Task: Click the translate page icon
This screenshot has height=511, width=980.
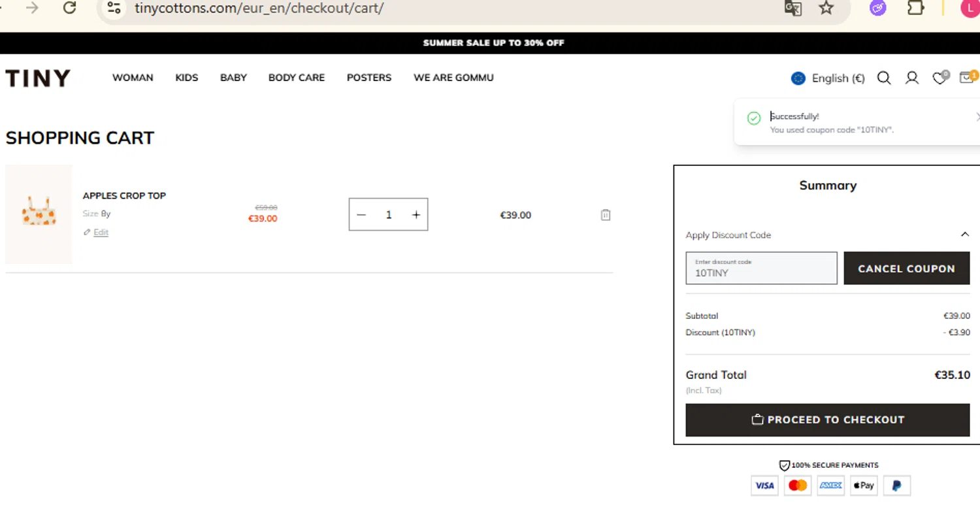Action: (793, 8)
